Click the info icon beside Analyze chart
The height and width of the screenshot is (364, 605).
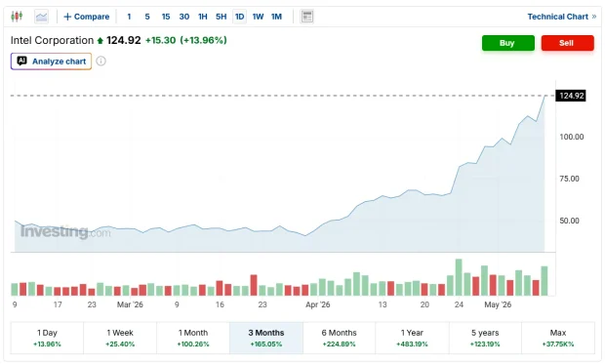[101, 61]
